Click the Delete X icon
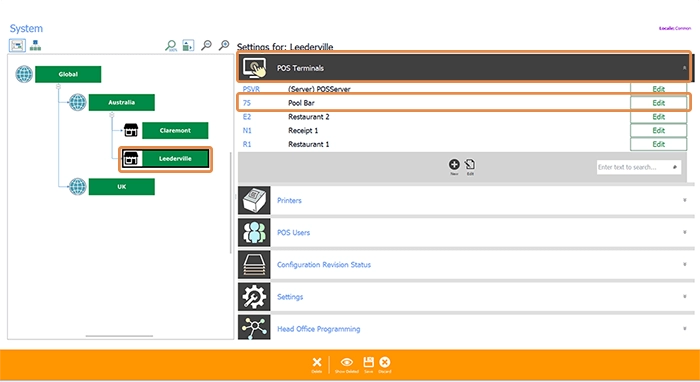The height and width of the screenshot is (382, 700). point(317,362)
